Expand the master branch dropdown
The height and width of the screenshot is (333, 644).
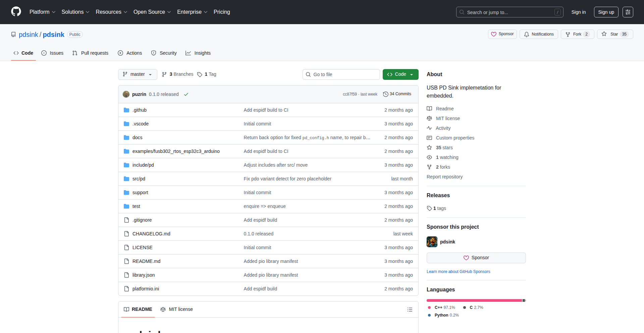(138, 74)
